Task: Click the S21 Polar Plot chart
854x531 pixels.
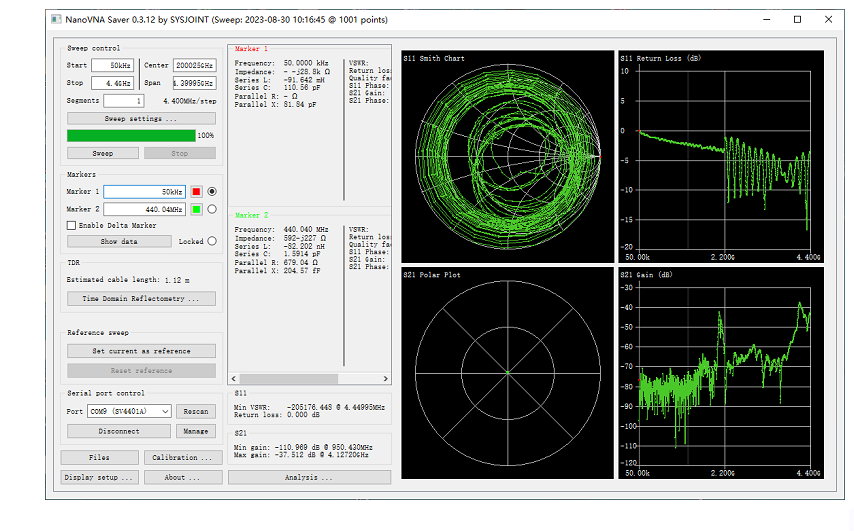Action: (x=508, y=373)
